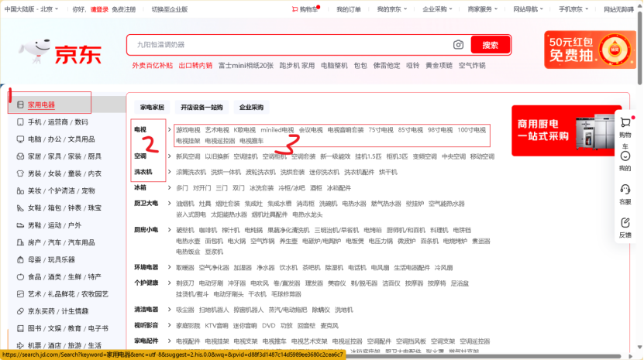This screenshot has height=360, width=644.
Task: Click the icon beside 房产 / 汽车 / 汽车用品
Action: point(20,242)
